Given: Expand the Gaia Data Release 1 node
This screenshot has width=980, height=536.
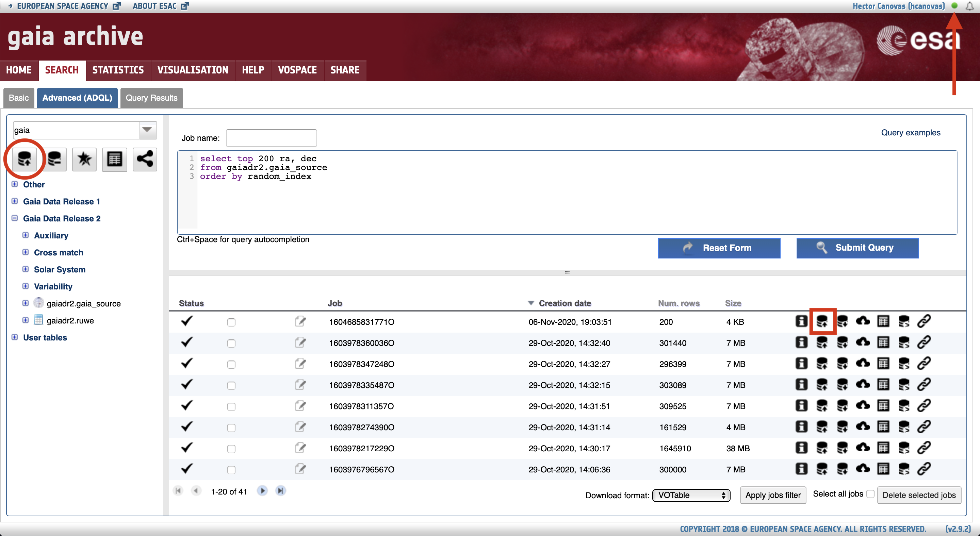Looking at the screenshot, I should (x=15, y=201).
